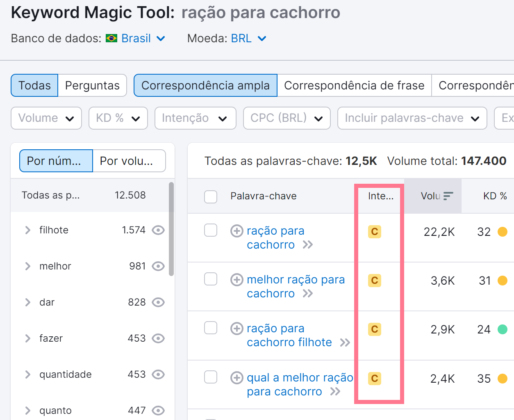514x420 pixels.
Task: Click intent badge C for 'ração para cachorro'
Action: click(x=375, y=232)
